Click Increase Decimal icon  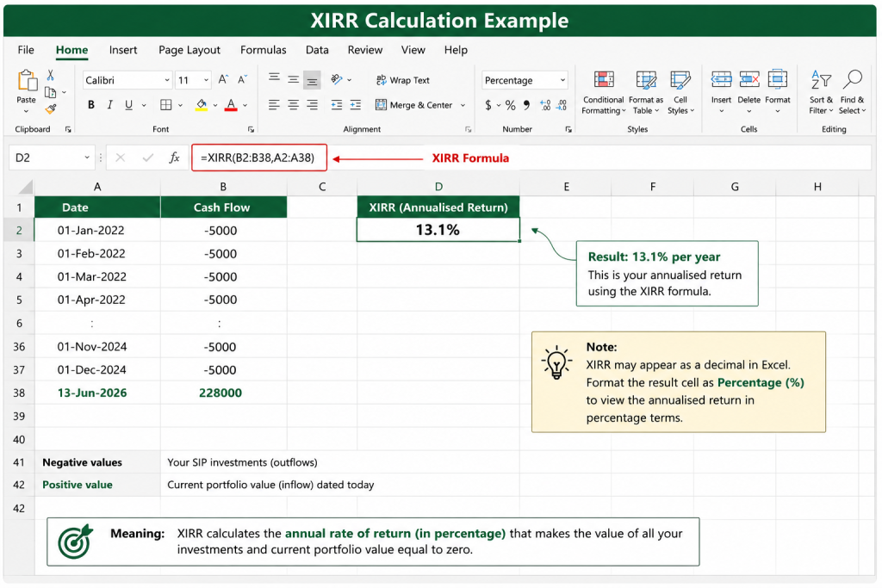(x=545, y=105)
